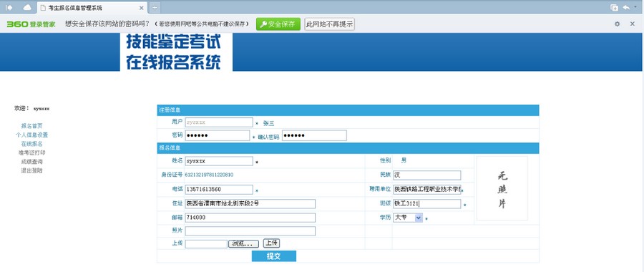Click the 班级 field 铁工3121

click(x=426, y=204)
